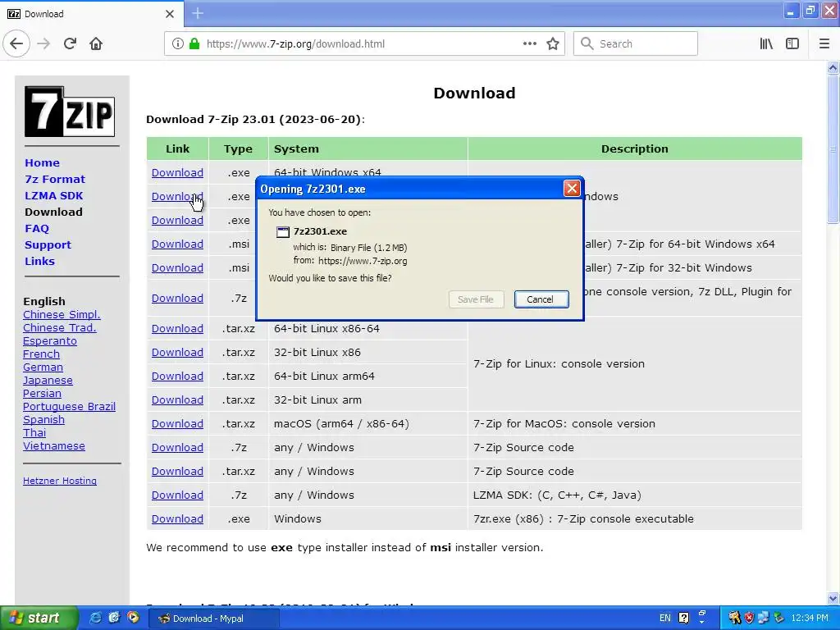Switch language to Japanese
The height and width of the screenshot is (630, 840).
48,381
